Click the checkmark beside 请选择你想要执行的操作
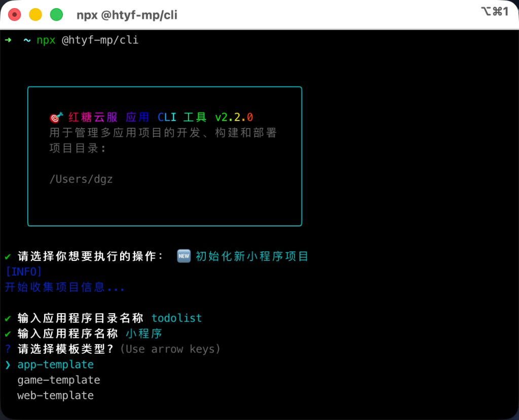 [7, 256]
